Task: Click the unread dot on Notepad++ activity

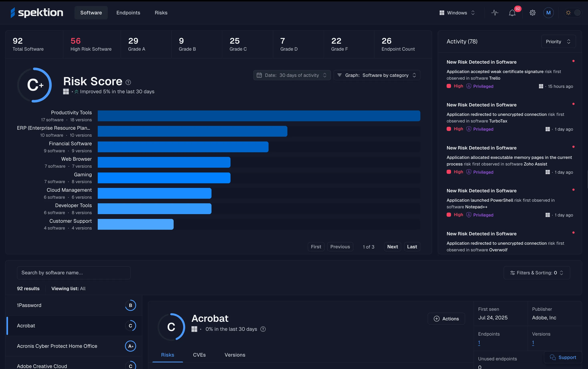Action: (x=573, y=190)
